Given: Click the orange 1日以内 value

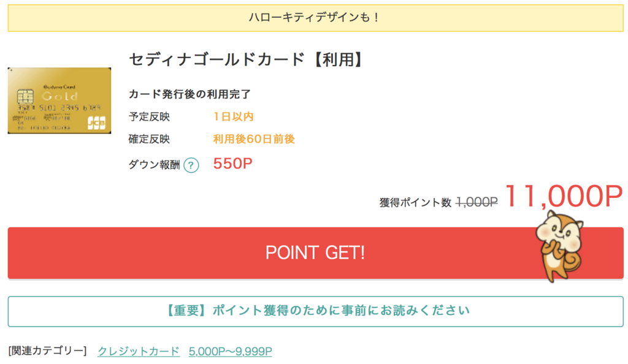Looking at the screenshot, I should pyautogui.click(x=234, y=116).
